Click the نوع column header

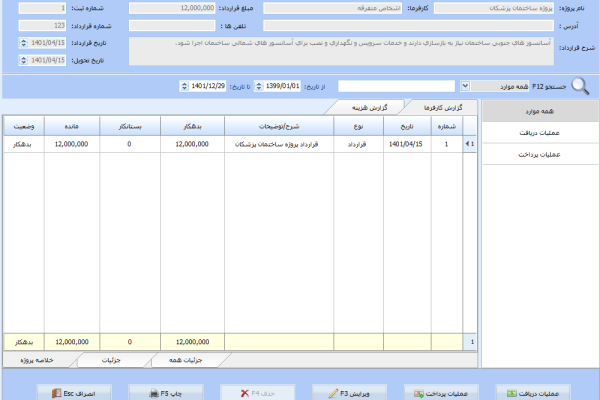[359, 126]
